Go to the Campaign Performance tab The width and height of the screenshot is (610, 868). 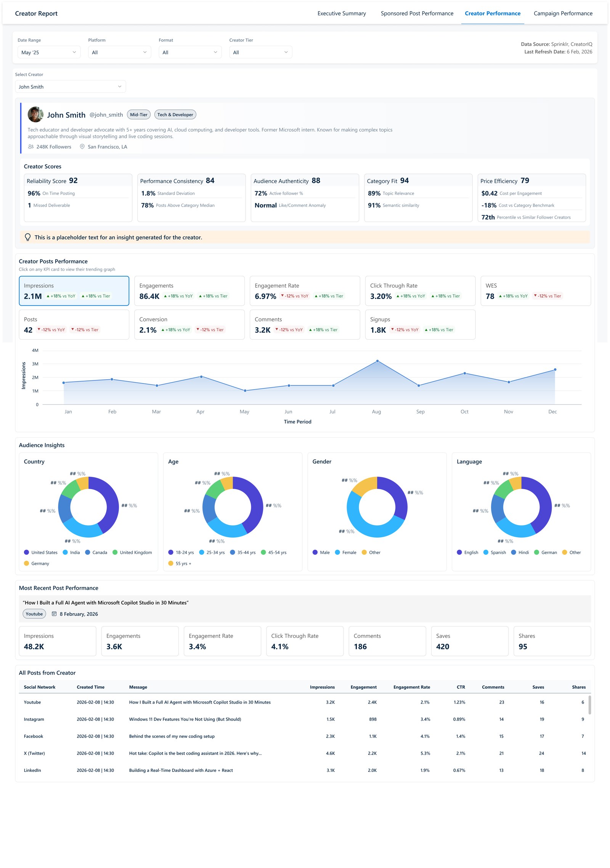coord(563,13)
